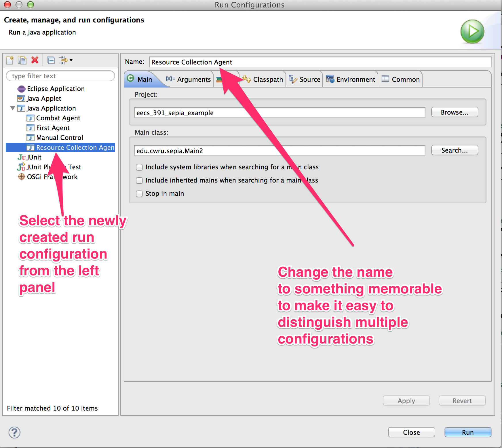The image size is (502, 448).
Task: Enable Include system libraries checkbox
Action: [139, 167]
